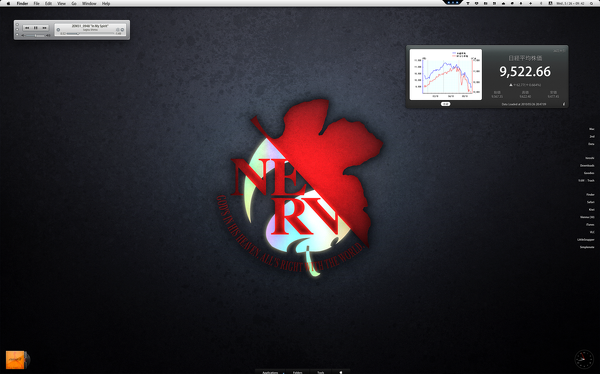Open the Go menu
This screenshot has height=374, width=600.
pos(74,3)
